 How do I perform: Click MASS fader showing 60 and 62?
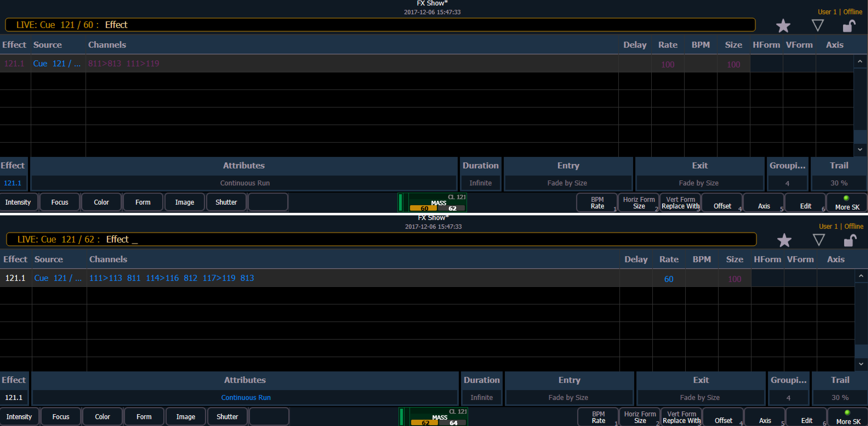(432, 202)
